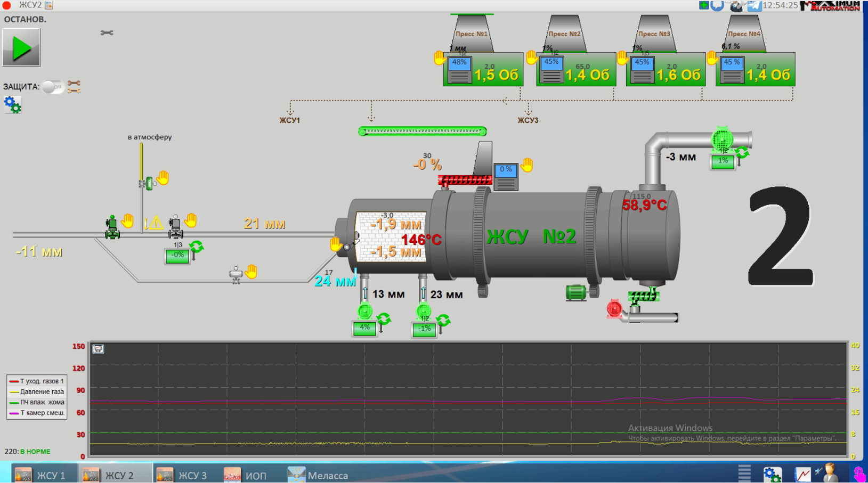The height and width of the screenshot is (483, 868).
Task: Open the double-wrench icon next to ЗАЩИТА switch
Action: (x=74, y=87)
